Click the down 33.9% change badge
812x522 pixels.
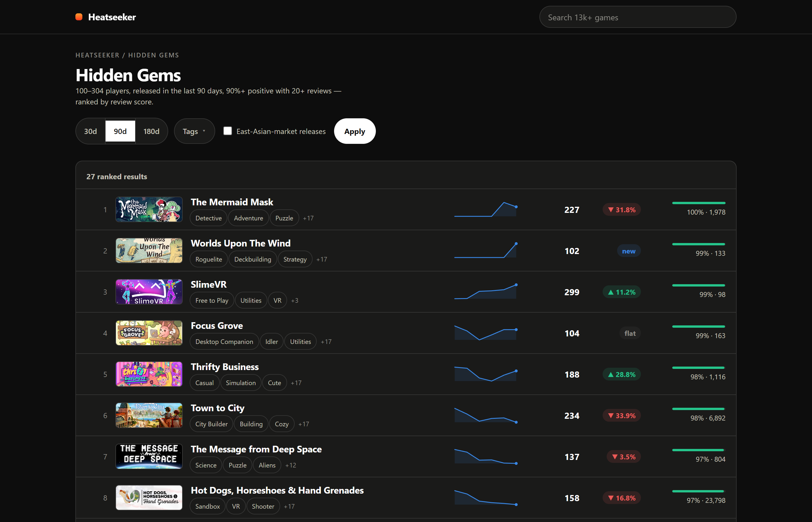point(621,416)
